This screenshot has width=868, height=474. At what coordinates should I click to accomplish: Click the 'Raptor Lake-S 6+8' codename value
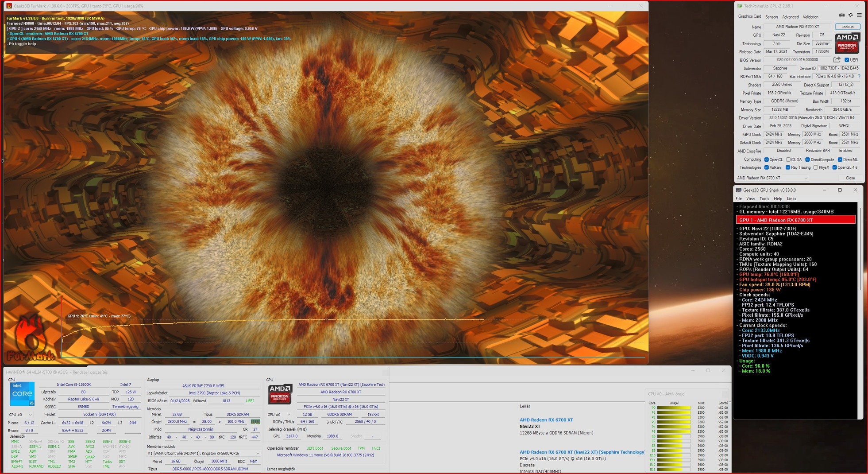point(83,399)
